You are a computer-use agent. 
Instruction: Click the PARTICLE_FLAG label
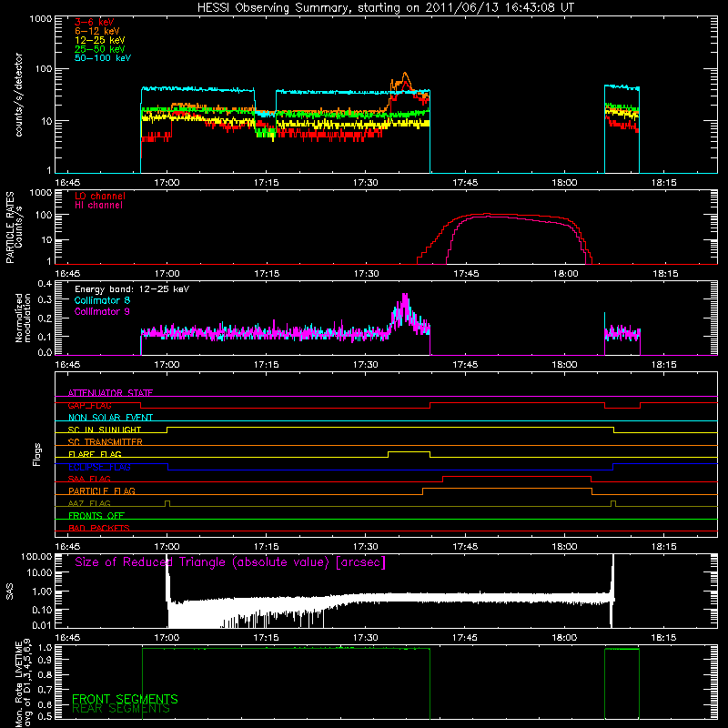(102, 490)
